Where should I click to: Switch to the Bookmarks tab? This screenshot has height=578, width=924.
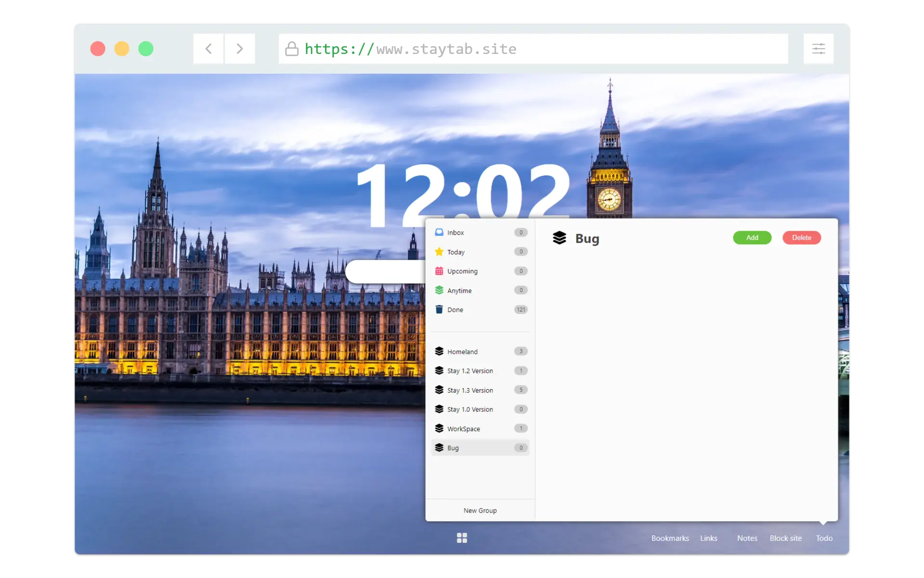point(670,538)
